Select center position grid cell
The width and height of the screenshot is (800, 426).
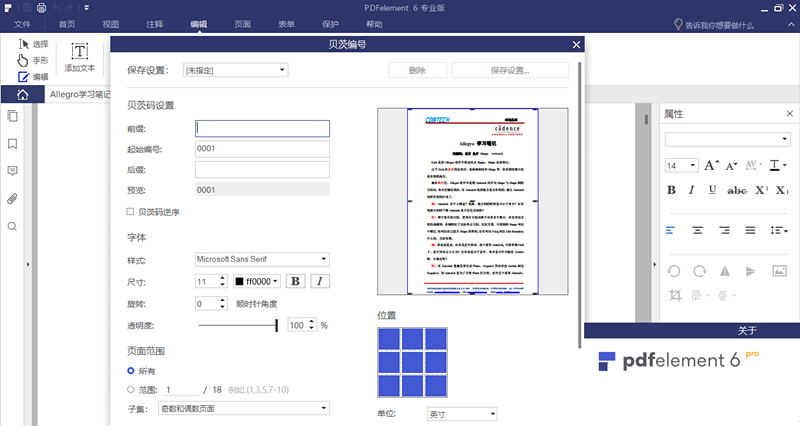[x=412, y=363]
